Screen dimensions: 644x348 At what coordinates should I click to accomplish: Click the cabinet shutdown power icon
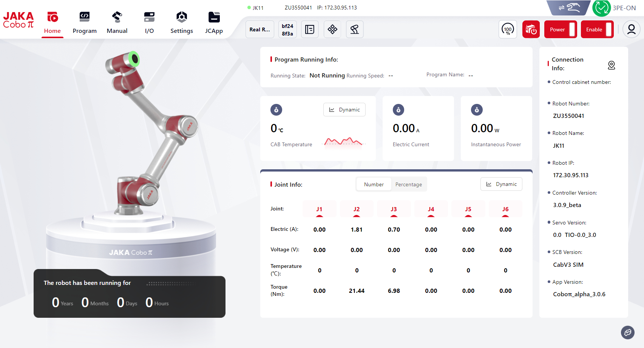click(531, 29)
